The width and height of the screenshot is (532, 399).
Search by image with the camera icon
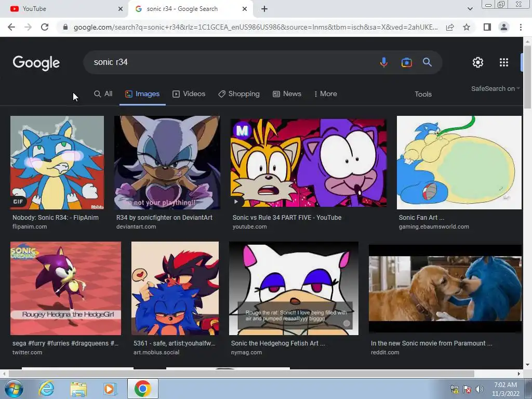click(406, 62)
